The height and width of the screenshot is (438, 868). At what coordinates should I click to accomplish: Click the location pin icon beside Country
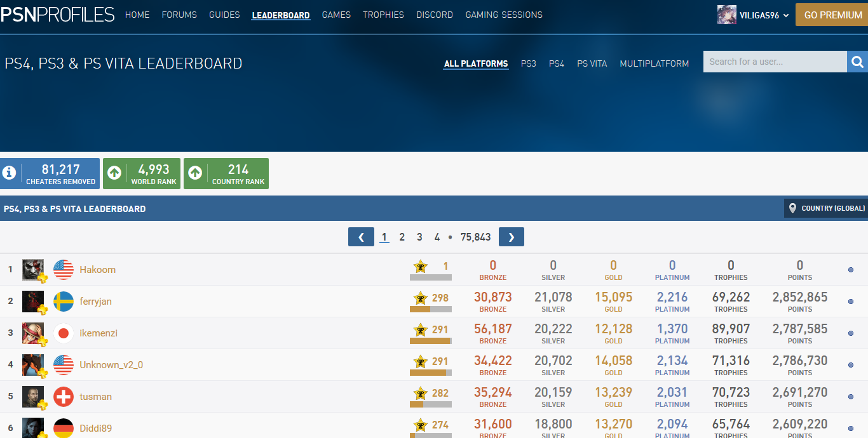click(x=792, y=208)
